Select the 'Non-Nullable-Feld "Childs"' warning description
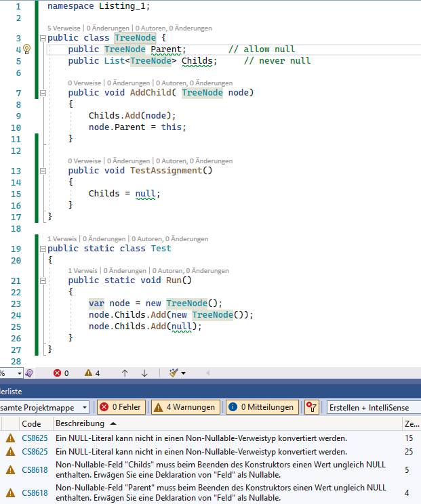This screenshot has width=421, height=504. [220, 469]
